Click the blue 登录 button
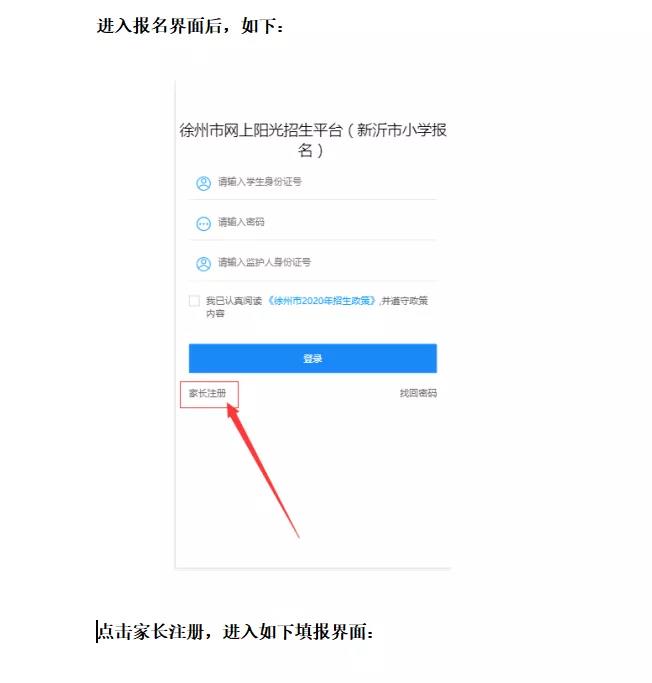The image size is (652, 683). click(313, 358)
